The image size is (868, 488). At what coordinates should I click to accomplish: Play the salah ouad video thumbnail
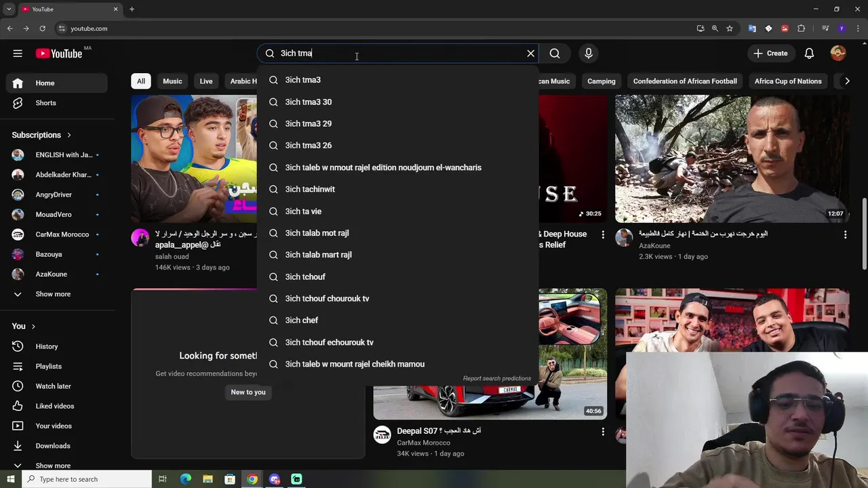(194, 159)
